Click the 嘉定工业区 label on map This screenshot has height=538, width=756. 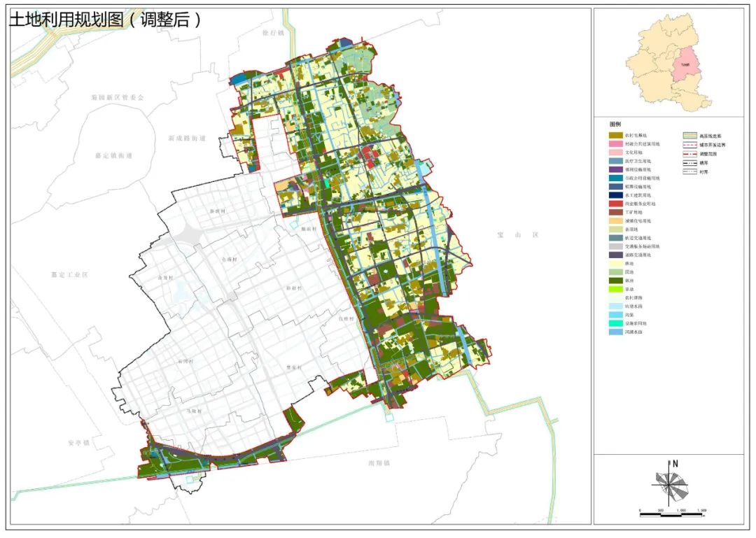pos(65,275)
